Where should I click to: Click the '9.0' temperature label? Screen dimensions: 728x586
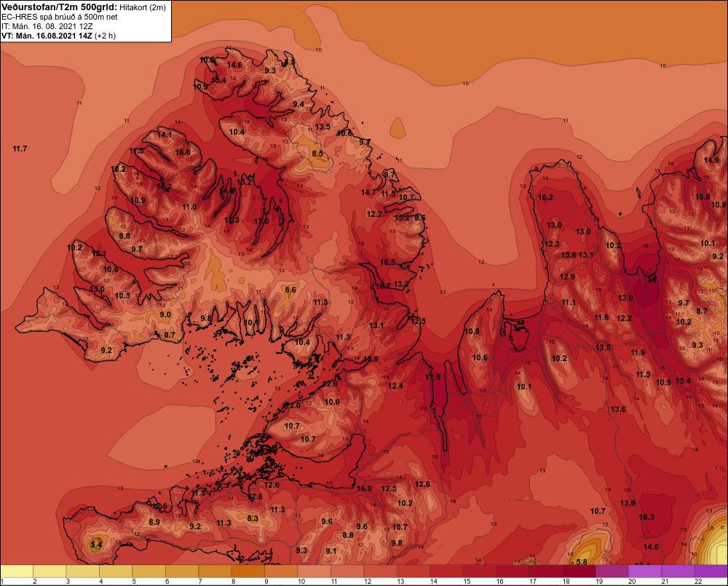click(x=165, y=314)
